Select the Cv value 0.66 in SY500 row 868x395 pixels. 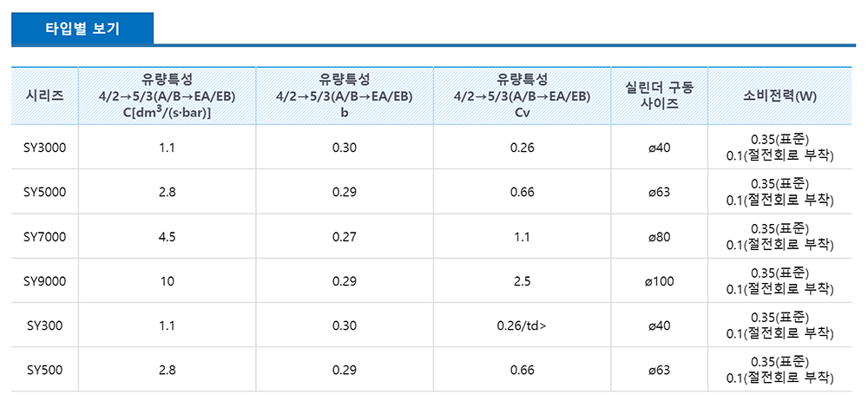pyautogui.click(x=522, y=370)
